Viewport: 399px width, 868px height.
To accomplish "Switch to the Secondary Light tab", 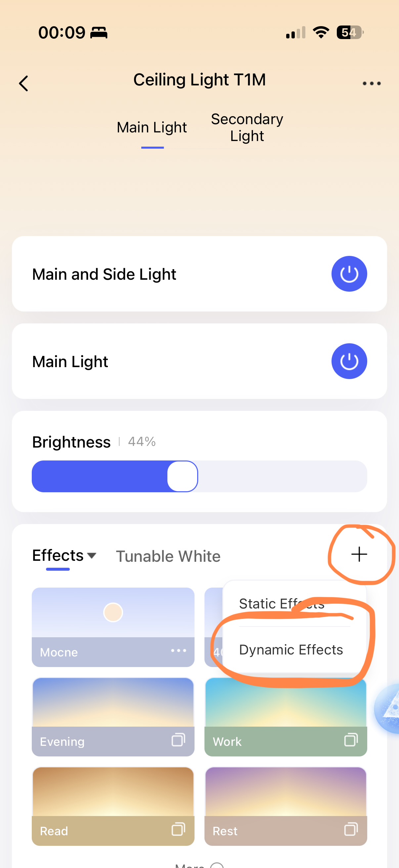I will [247, 127].
